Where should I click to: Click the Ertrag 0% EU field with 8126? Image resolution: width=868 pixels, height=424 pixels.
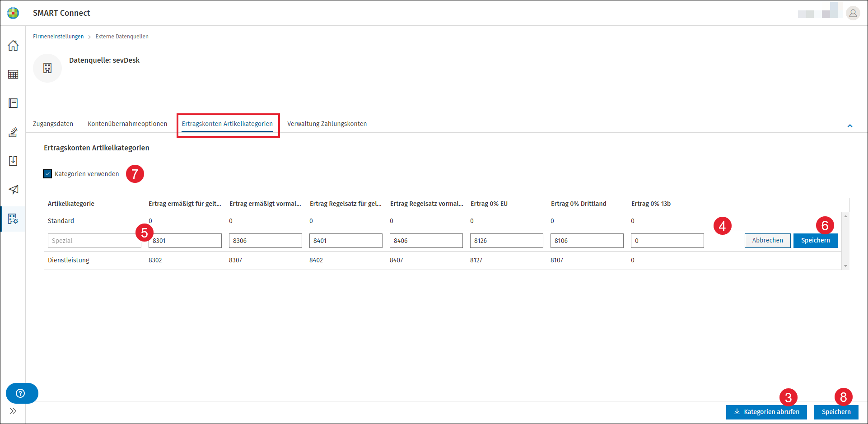tap(507, 241)
